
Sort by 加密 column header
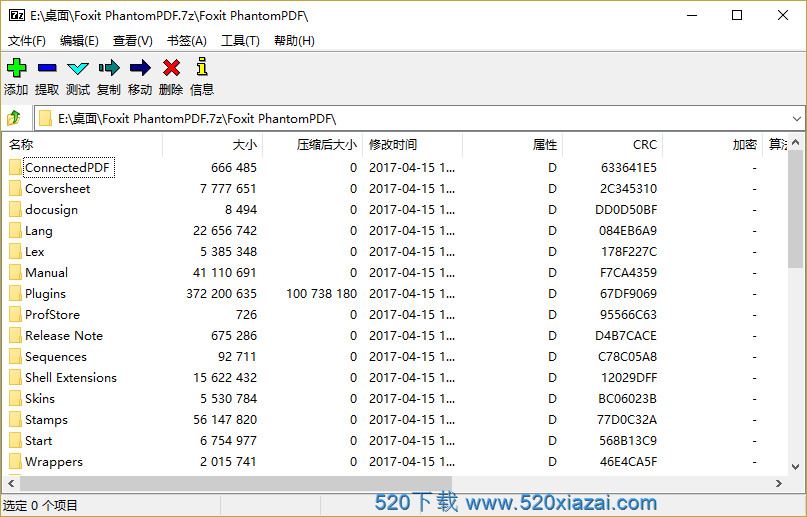(x=712, y=145)
